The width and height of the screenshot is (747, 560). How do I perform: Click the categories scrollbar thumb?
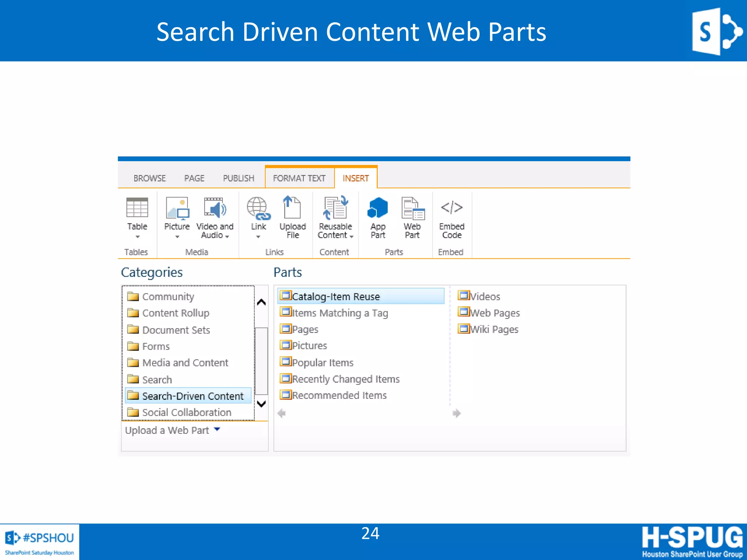261,361
